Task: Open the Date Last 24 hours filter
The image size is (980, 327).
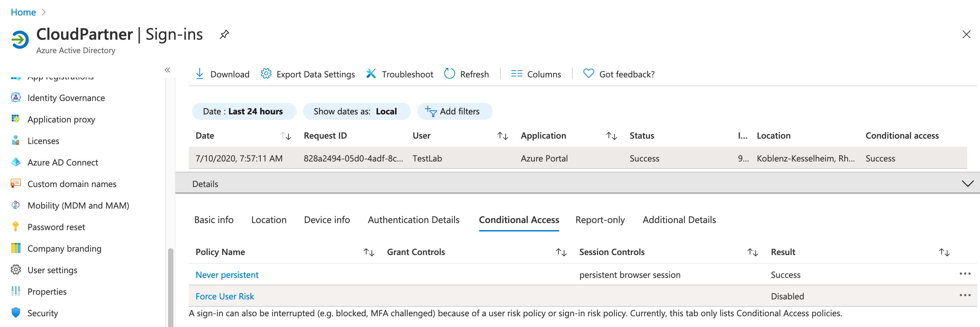Action: tap(244, 111)
